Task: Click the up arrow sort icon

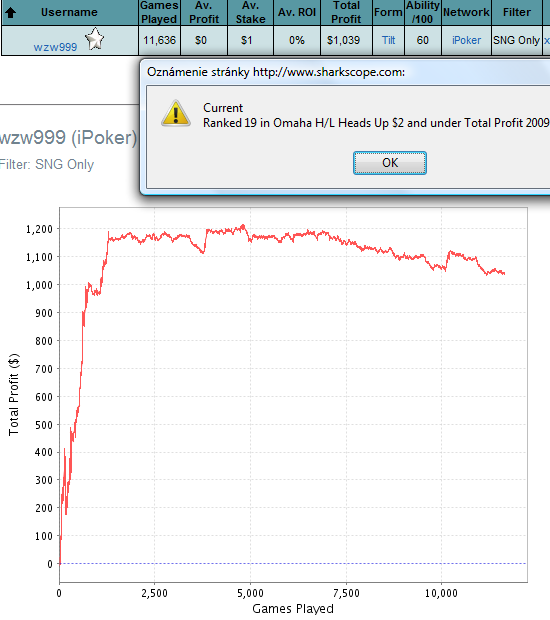Action: (11, 13)
